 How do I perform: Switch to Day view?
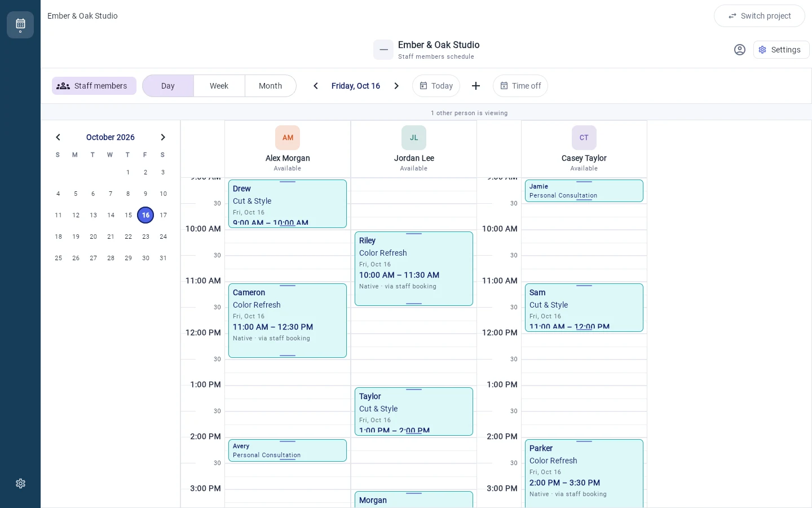168,86
